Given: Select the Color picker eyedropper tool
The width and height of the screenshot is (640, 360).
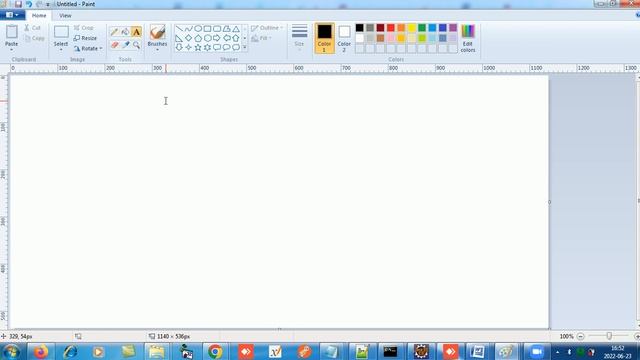Looking at the screenshot, I should coord(125,44).
